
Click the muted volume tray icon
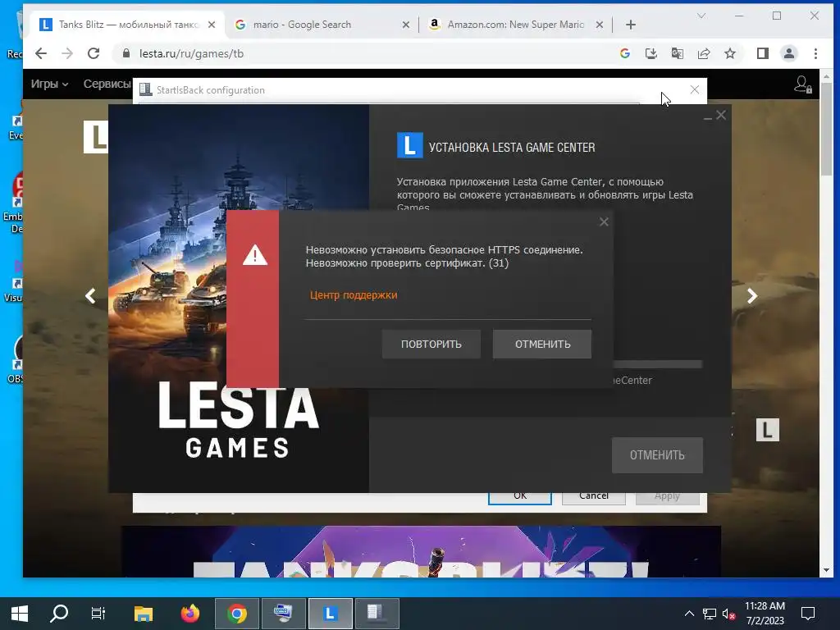pyautogui.click(x=728, y=614)
